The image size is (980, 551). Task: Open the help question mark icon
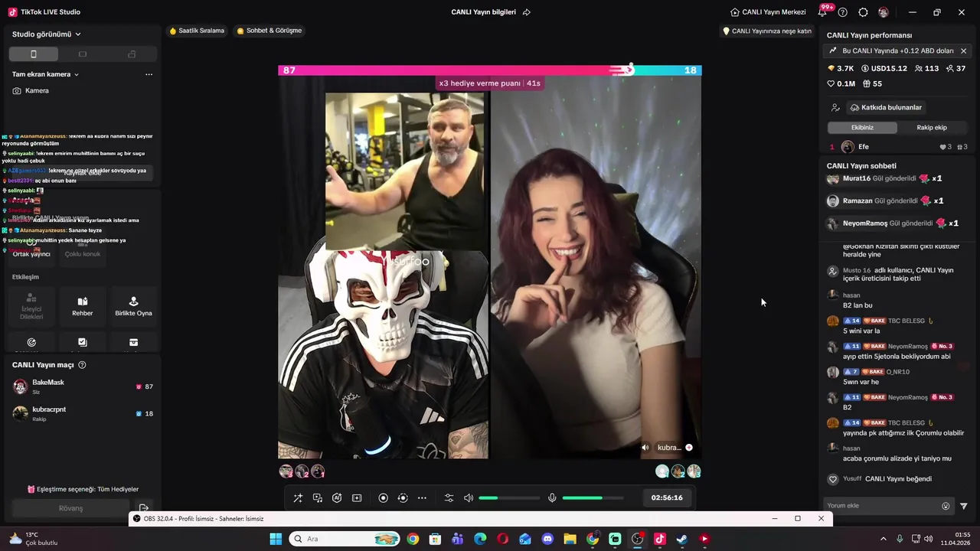[843, 12]
